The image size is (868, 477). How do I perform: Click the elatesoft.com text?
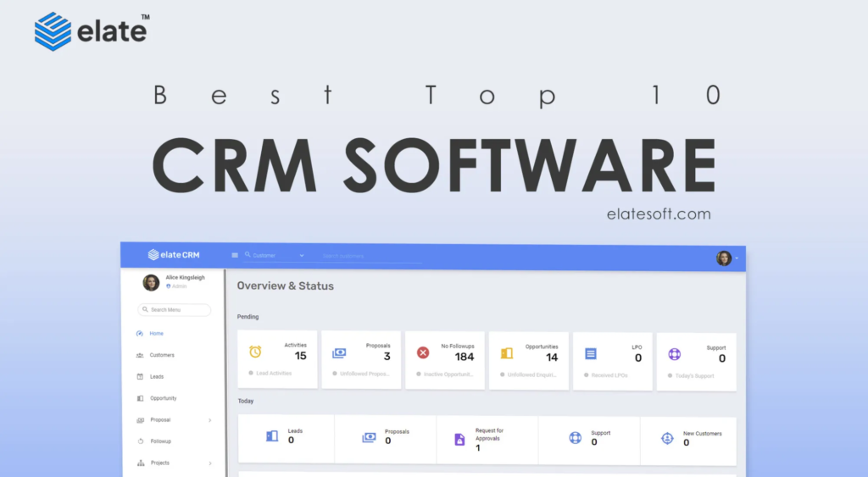pos(659,214)
